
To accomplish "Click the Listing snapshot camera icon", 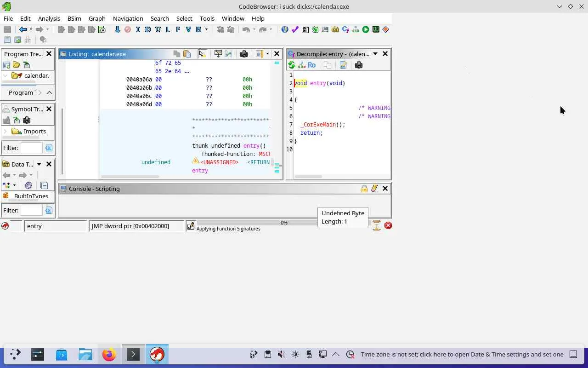I will pos(244,54).
